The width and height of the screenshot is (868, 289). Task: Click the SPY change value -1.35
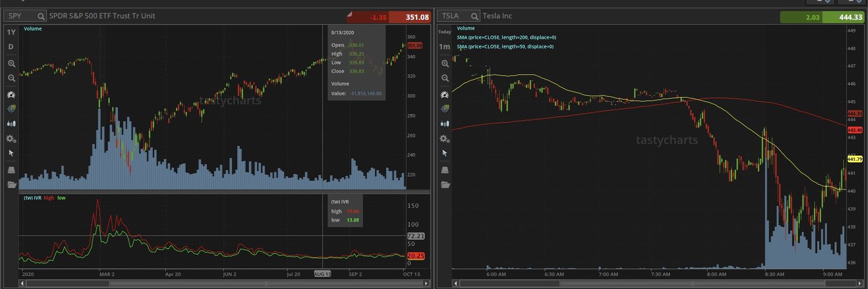click(x=378, y=17)
